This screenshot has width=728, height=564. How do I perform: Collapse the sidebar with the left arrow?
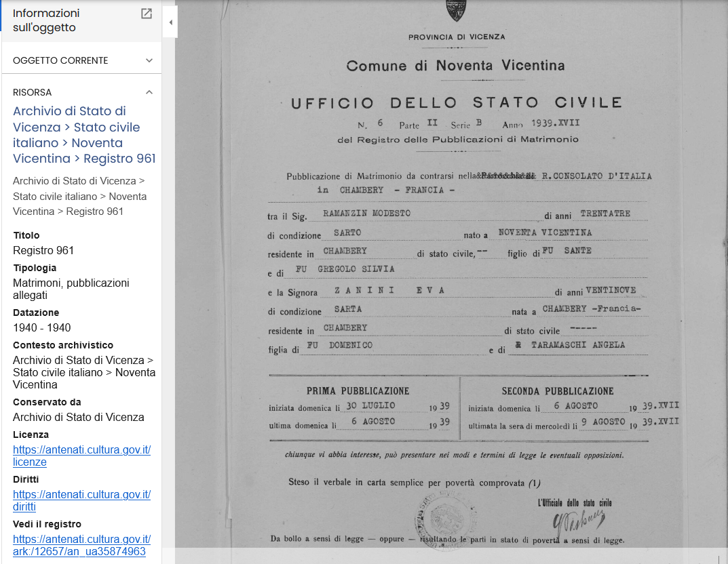pos(170,22)
